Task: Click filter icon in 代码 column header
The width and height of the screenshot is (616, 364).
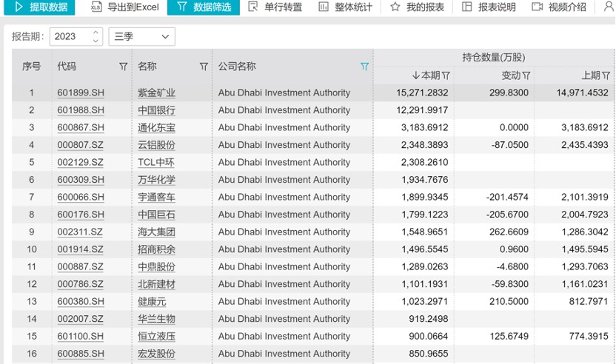Action: [124, 67]
